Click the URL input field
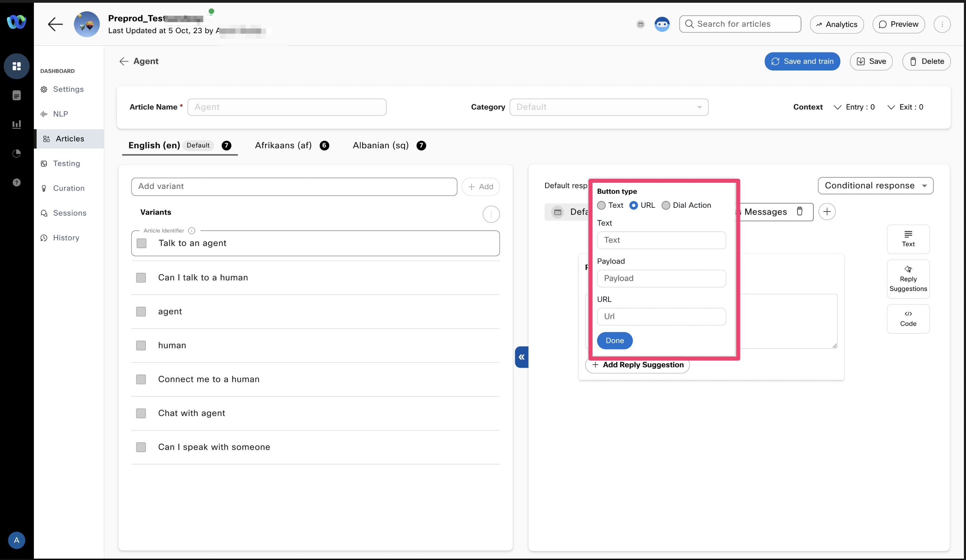This screenshot has width=966, height=560. point(661,316)
